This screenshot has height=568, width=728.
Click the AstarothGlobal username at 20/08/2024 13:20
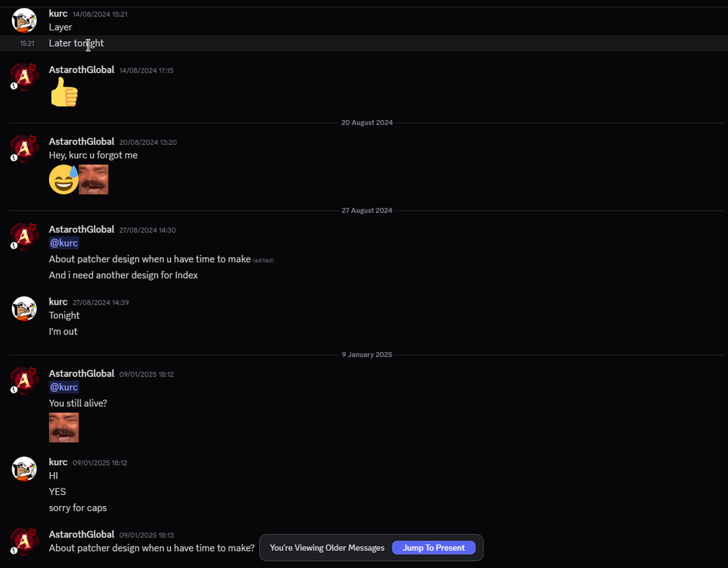(x=82, y=141)
